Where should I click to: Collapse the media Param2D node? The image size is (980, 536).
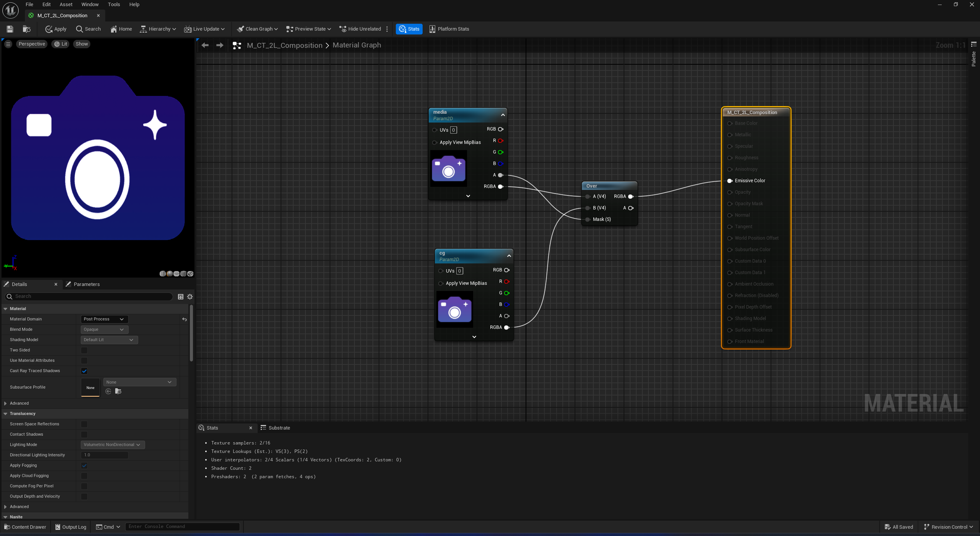coord(503,115)
